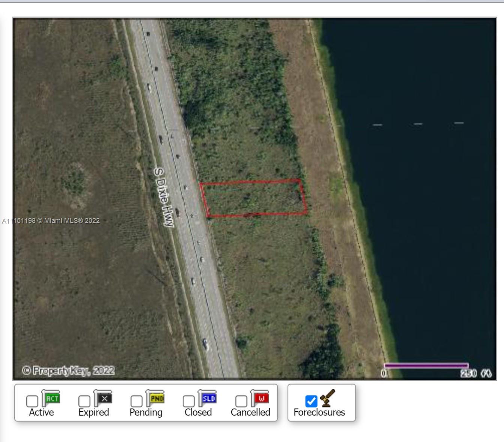Click the S Dixie Hwy road label
Image resolution: width=504 pixels, height=442 pixels.
[165, 197]
